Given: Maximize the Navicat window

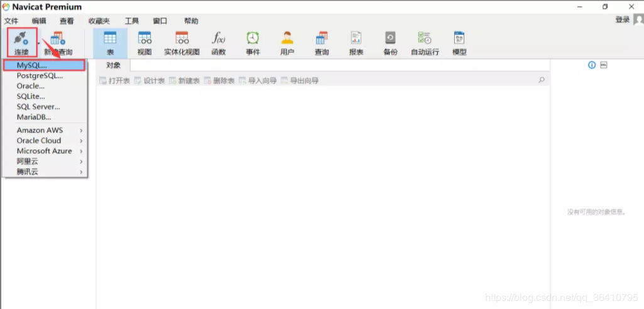Looking at the screenshot, I should tap(605, 6).
